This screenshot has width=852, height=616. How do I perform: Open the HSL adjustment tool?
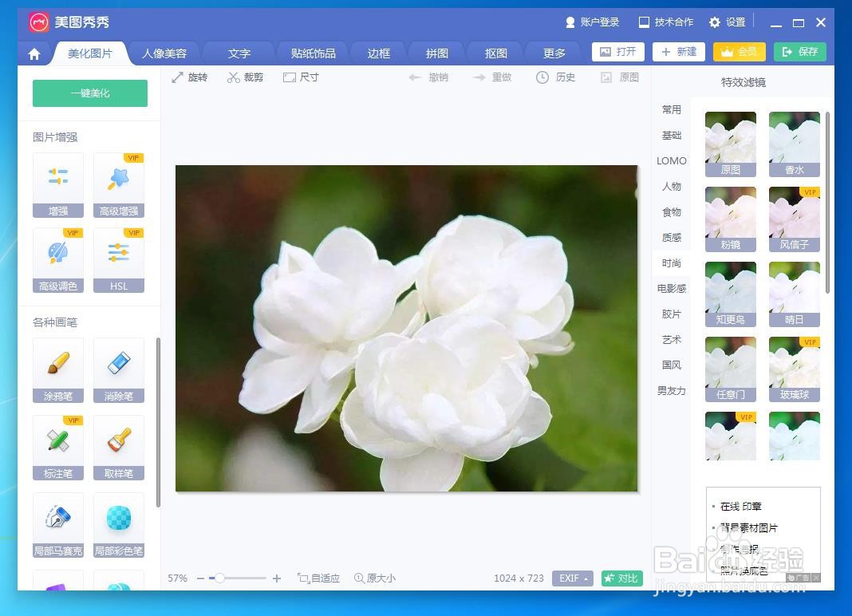point(118,260)
